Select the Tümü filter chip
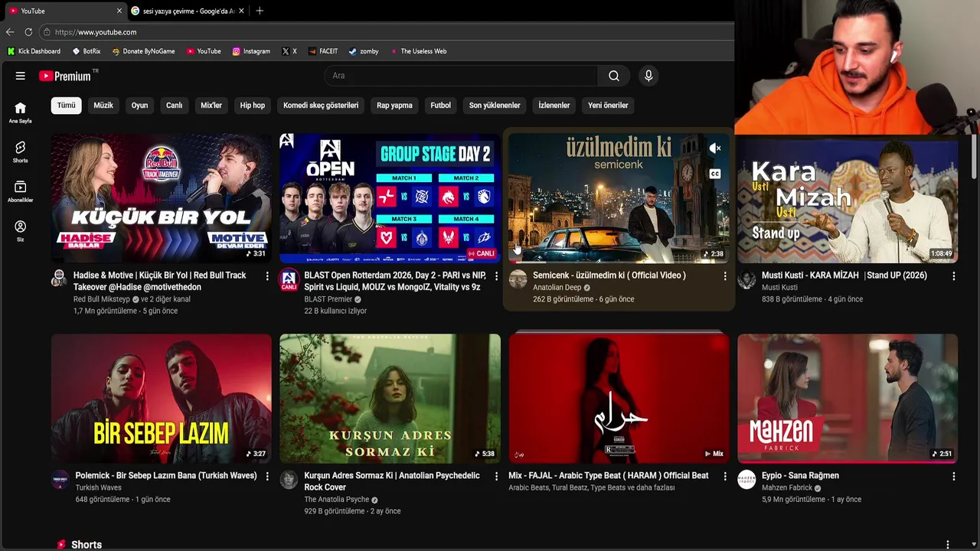980x551 pixels. (x=67, y=106)
